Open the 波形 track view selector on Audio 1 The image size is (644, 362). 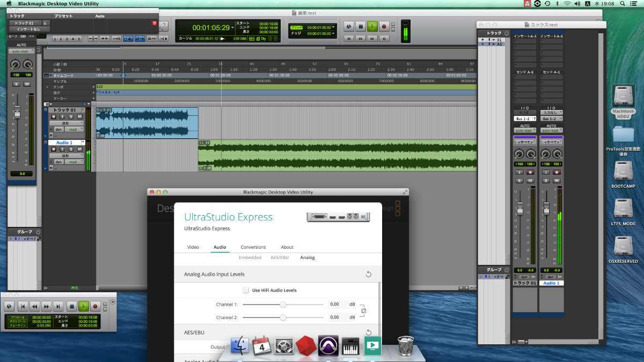click(x=67, y=156)
